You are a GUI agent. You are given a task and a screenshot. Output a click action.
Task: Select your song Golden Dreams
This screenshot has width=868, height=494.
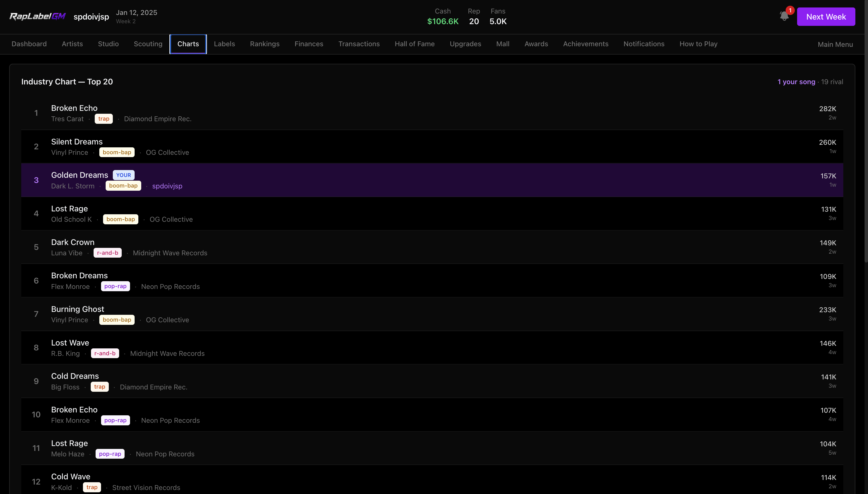point(80,175)
